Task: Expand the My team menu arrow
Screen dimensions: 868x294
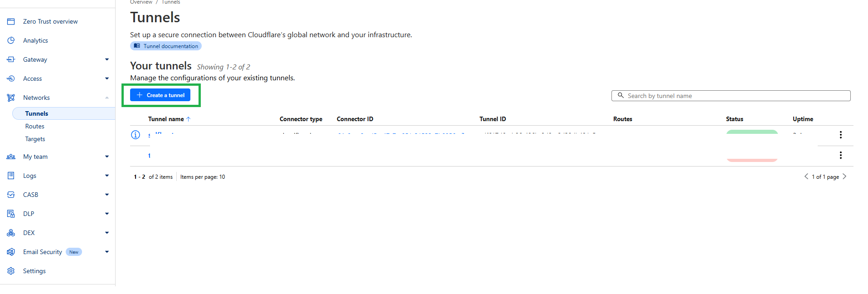Action: 107,157
